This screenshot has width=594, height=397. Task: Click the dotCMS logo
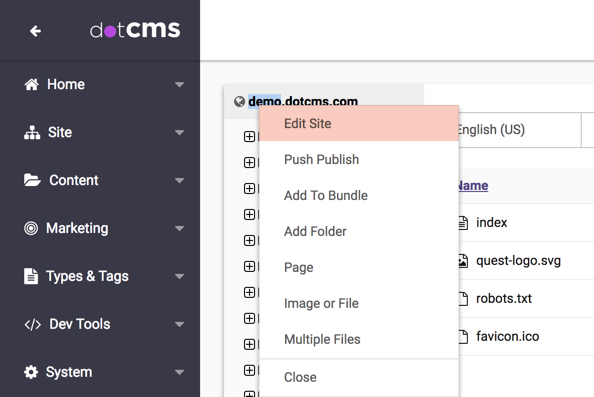(x=134, y=30)
